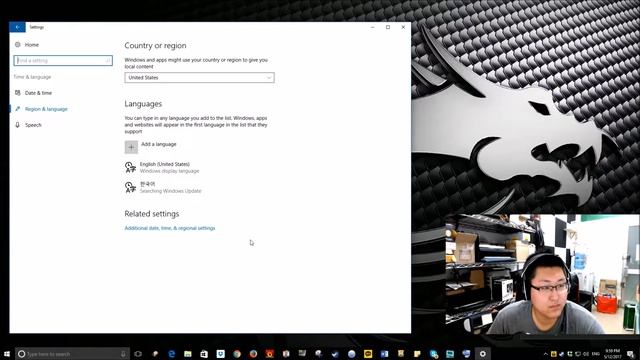Viewport: 640px width, 360px height.
Task: Minimize the Settings window
Action: 372,27
